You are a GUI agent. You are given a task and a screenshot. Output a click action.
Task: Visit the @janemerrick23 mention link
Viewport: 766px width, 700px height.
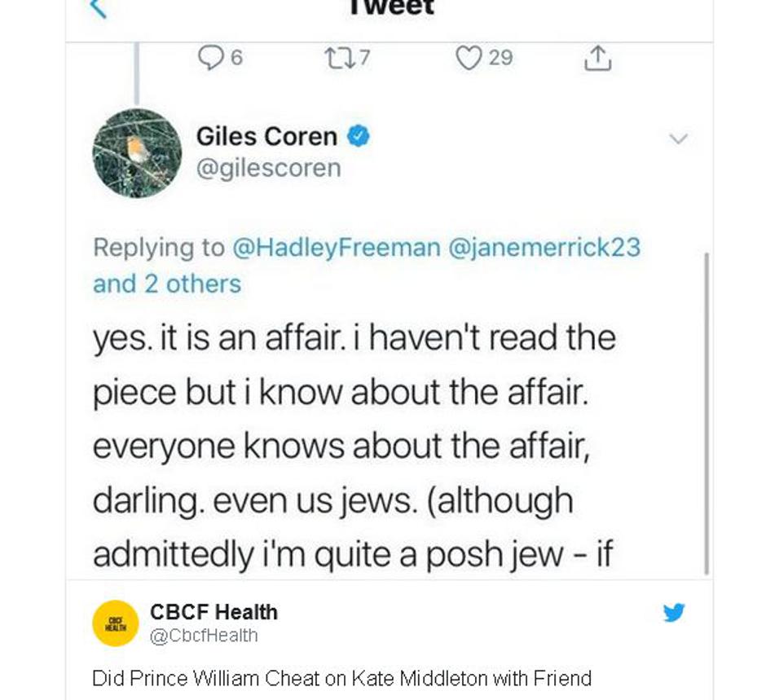click(545, 248)
